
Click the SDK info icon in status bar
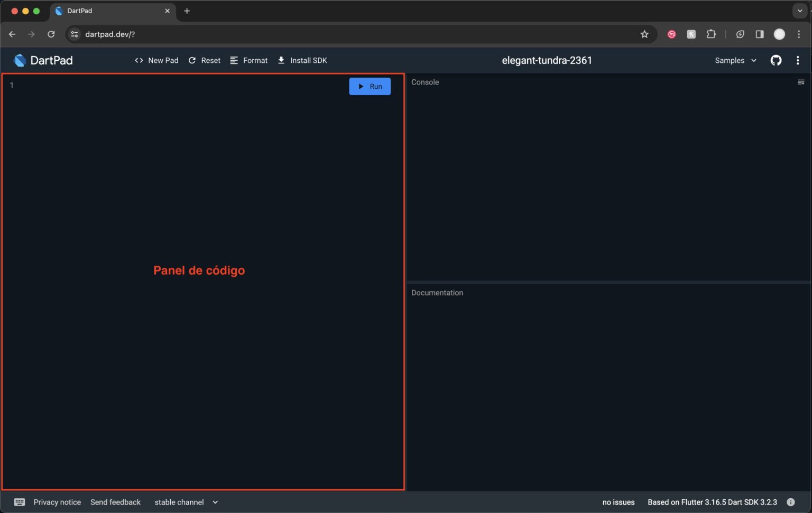tap(790, 502)
